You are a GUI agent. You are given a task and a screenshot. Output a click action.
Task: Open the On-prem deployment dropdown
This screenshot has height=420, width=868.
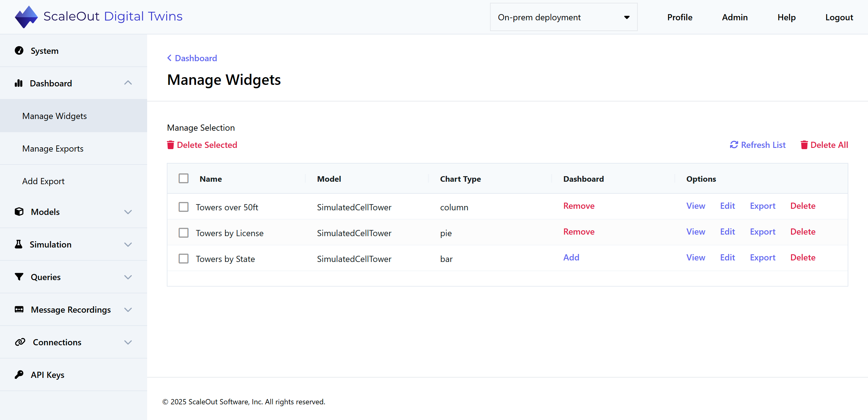pyautogui.click(x=563, y=17)
